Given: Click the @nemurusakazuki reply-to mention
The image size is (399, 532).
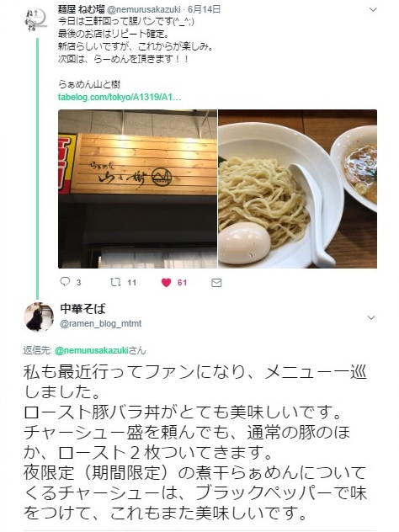Looking at the screenshot, I should coord(91,350).
